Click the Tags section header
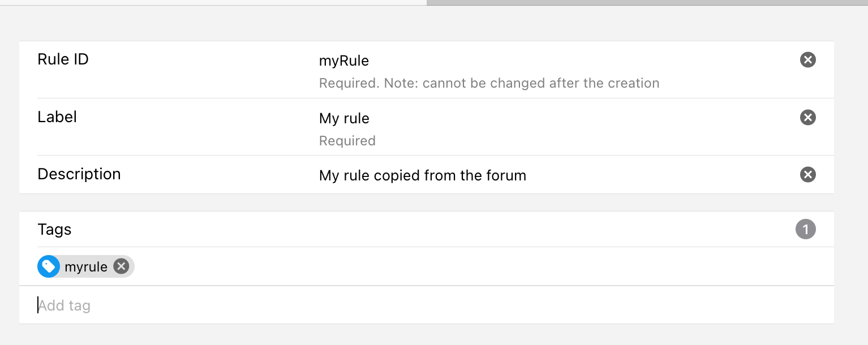 coord(55,230)
